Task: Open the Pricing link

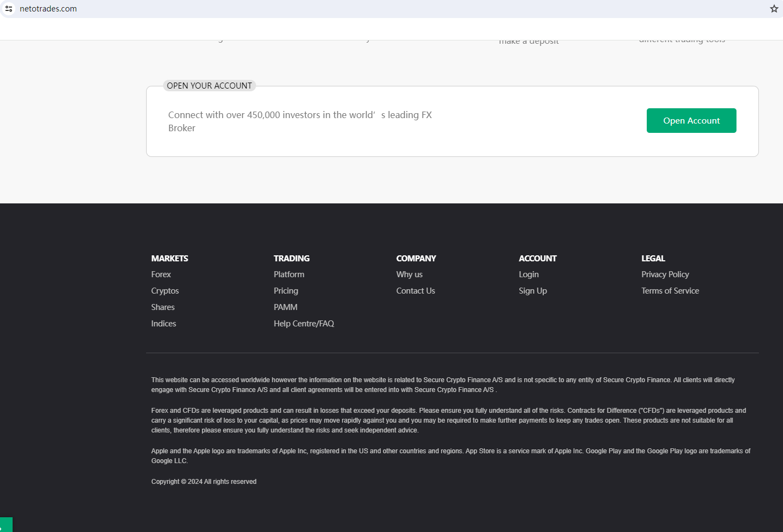Action: 286,291
